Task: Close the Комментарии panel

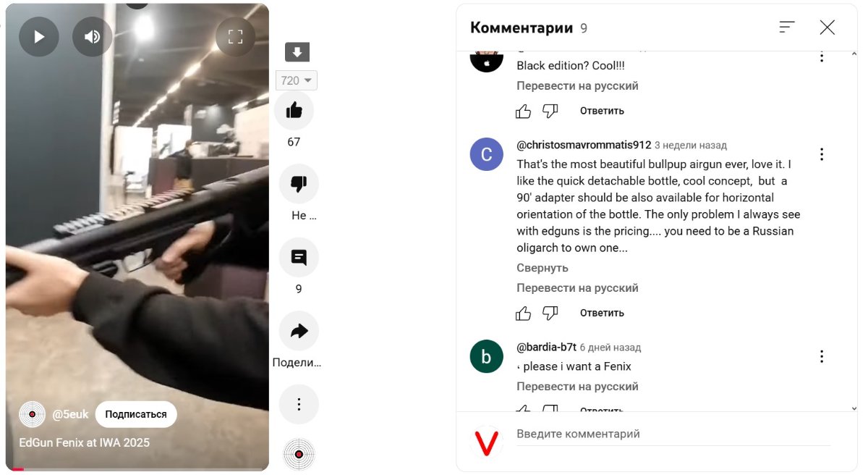Action: point(827,28)
